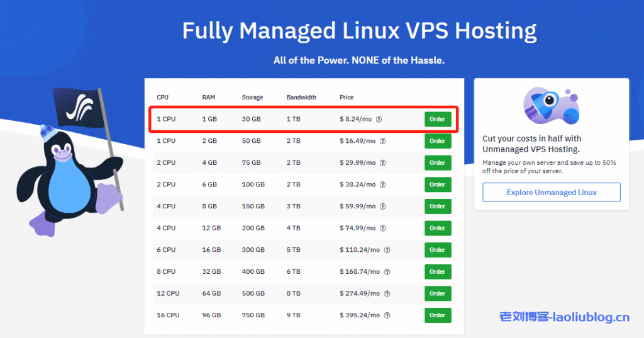The width and height of the screenshot is (644, 338).
Task: Click help icon beside $16.49/mo price
Action: (x=383, y=141)
